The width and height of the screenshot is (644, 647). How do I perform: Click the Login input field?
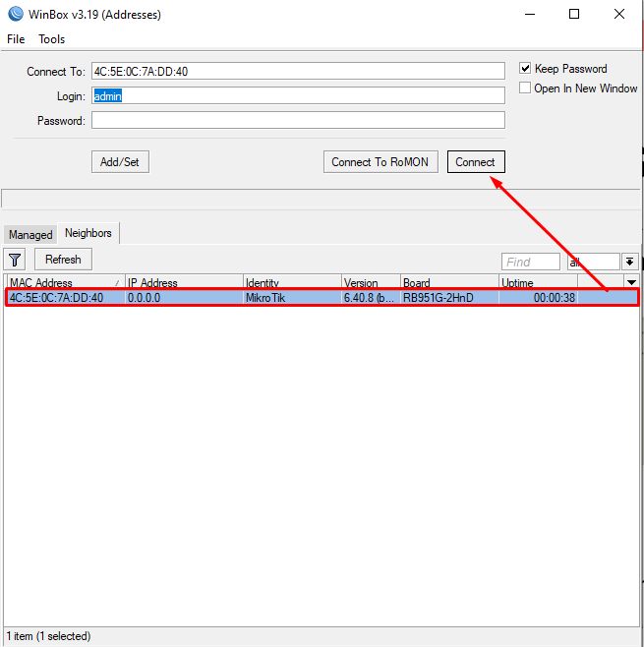[x=298, y=95]
